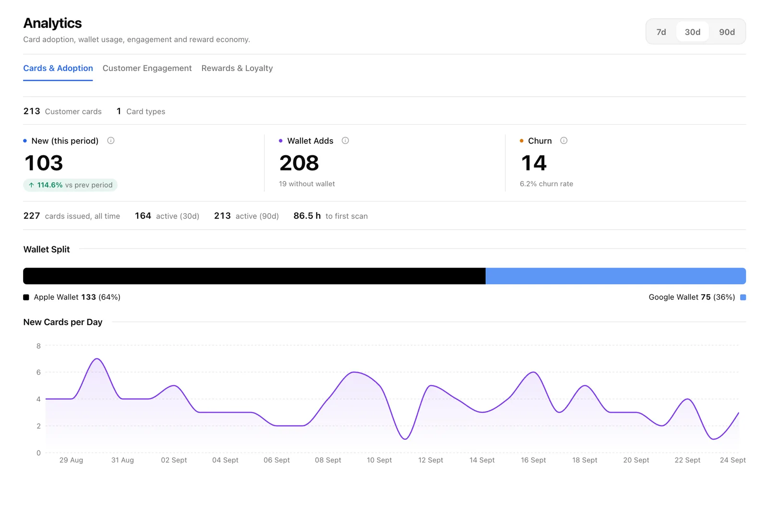Image resolution: width=768 pixels, height=532 pixels.
Task: Click the black Apple Wallet bar segment
Action: (254, 276)
